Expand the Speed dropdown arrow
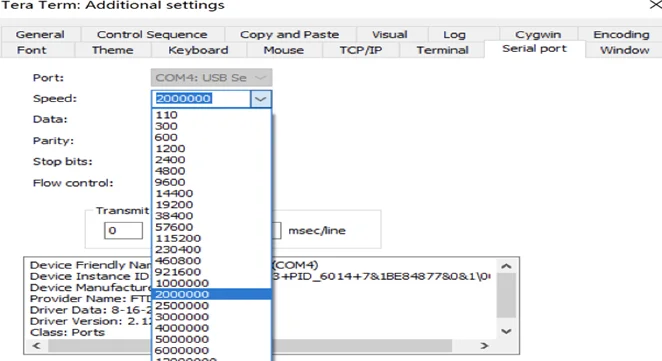The width and height of the screenshot is (662, 361). pos(260,99)
